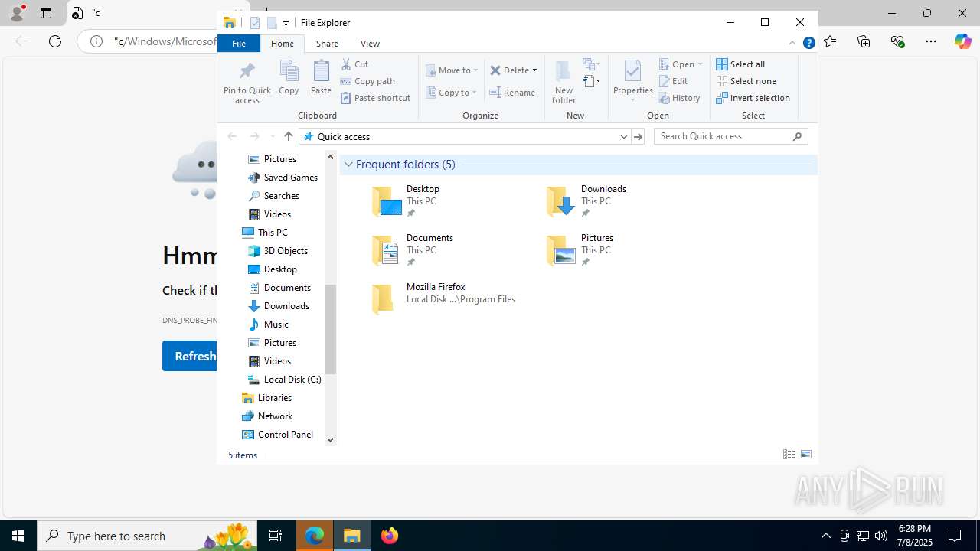
Task: Click Task View taskbar icon
Action: (x=276, y=536)
